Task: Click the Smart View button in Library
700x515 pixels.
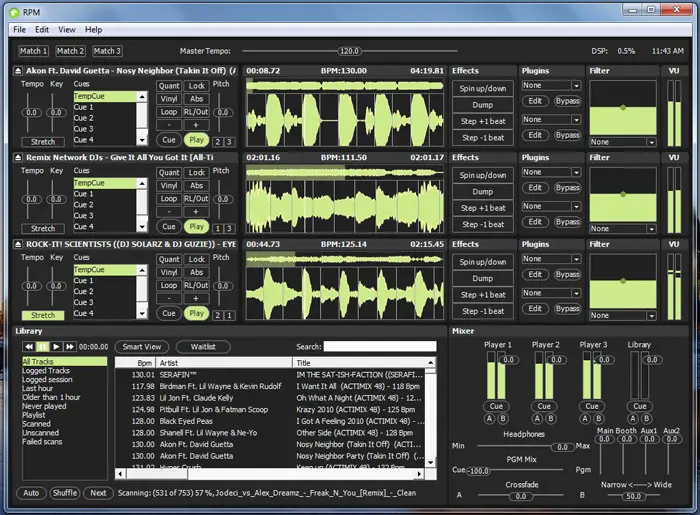Action: coord(141,346)
